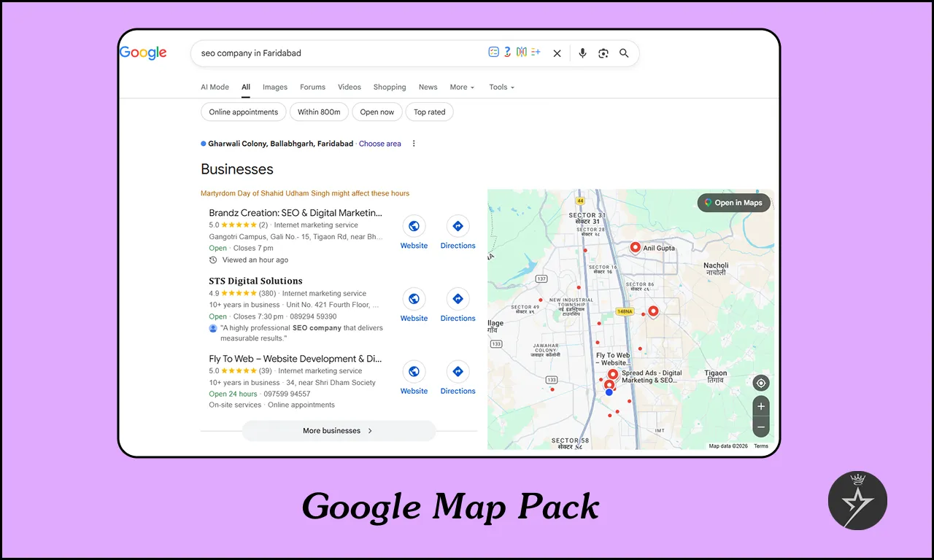Click the "A highly professional SEO company" review snippet
934x560 pixels.
point(301,333)
